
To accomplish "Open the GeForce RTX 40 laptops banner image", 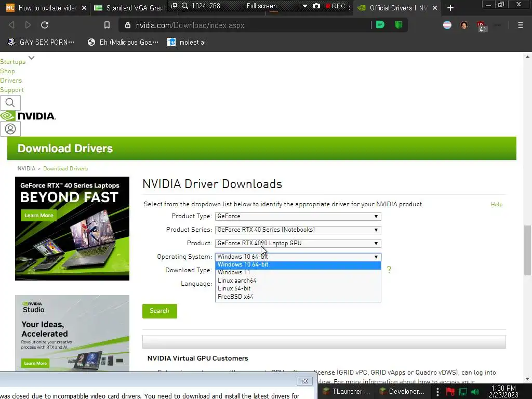I will tap(72, 229).
